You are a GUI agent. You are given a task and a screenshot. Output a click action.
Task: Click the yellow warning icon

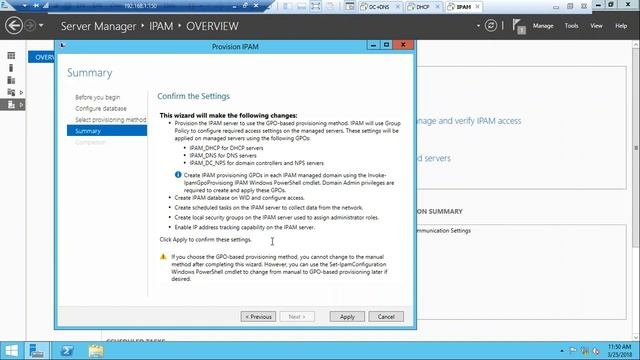click(x=163, y=257)
